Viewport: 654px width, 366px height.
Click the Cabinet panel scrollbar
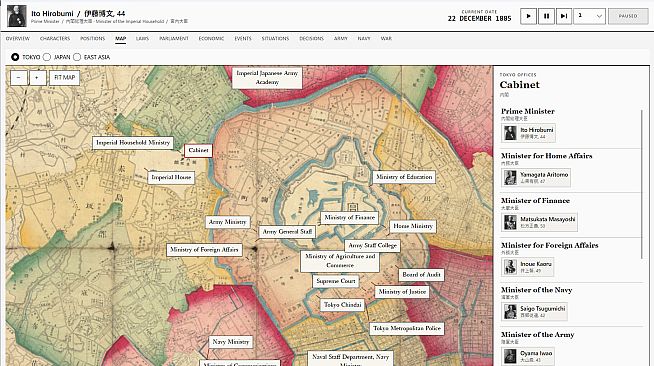click(x=642, y=184)
